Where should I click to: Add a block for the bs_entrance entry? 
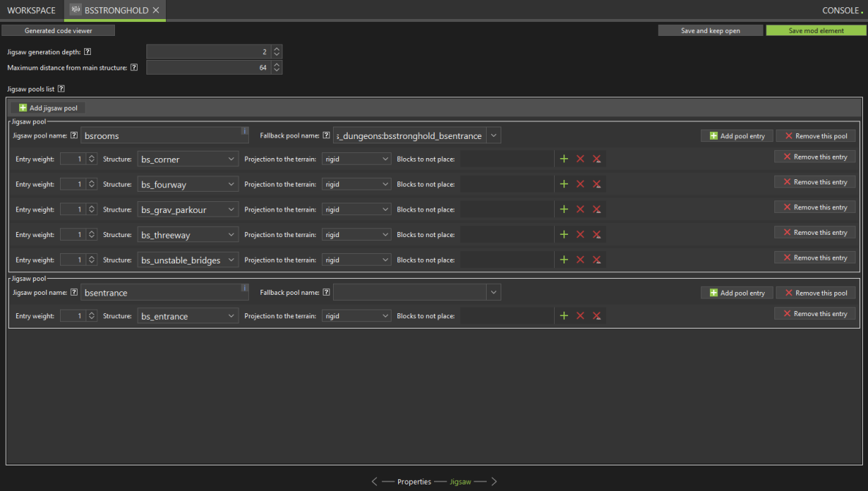(564, 315)
